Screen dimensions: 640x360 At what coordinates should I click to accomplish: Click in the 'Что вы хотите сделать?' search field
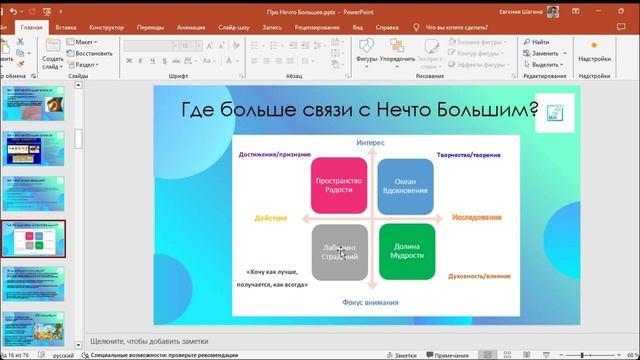[x=456, y=27]
